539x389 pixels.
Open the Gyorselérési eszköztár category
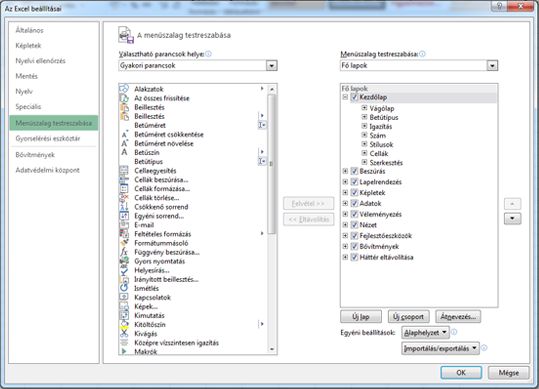tap(48, 138)
